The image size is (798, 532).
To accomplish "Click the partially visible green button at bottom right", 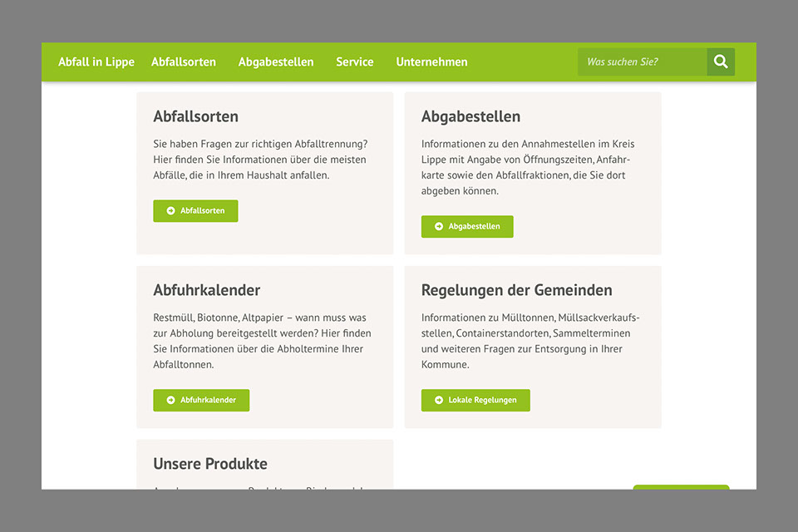I will 681,487.
